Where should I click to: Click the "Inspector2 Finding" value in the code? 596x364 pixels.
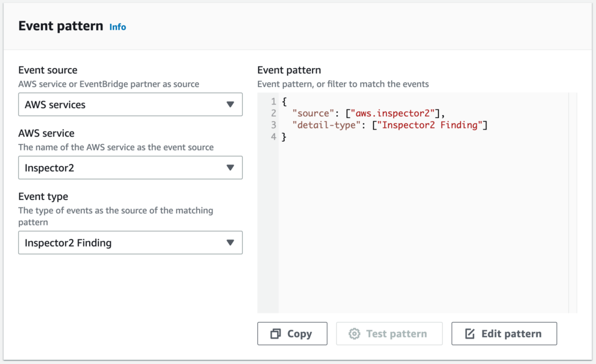tap(430, 125)
